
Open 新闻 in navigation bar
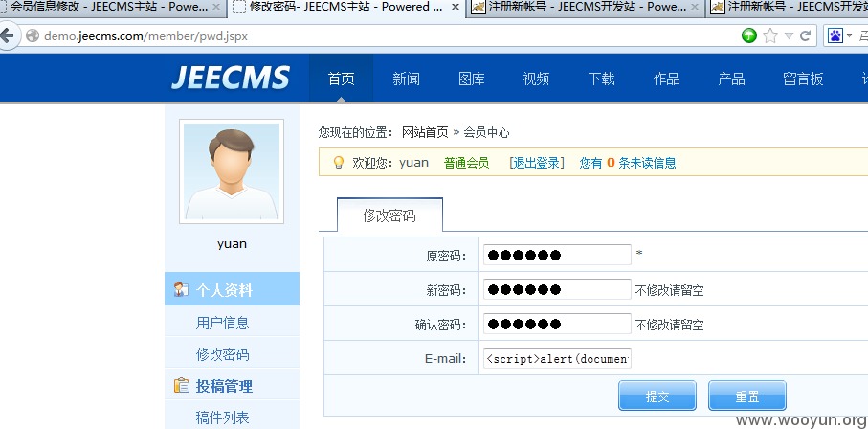coord(407,79)
